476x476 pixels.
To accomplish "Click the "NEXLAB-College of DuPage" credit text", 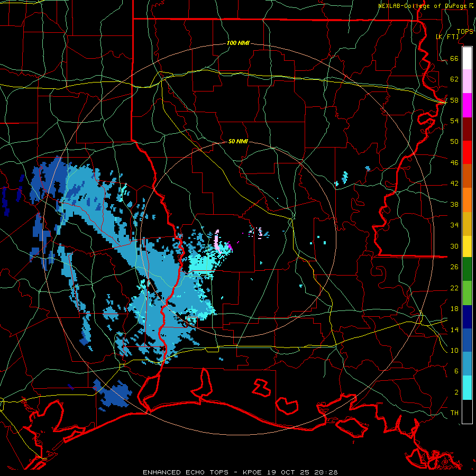I will click(x=423, y=6).
